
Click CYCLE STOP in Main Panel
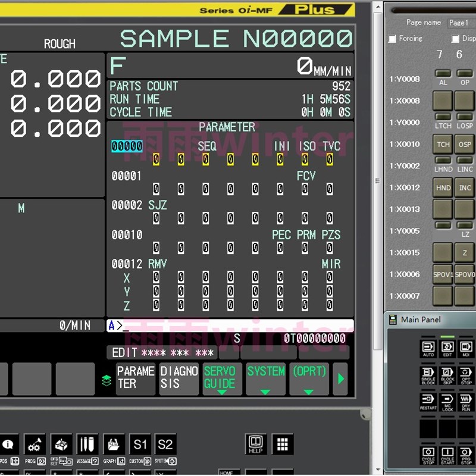pos(428,455)
